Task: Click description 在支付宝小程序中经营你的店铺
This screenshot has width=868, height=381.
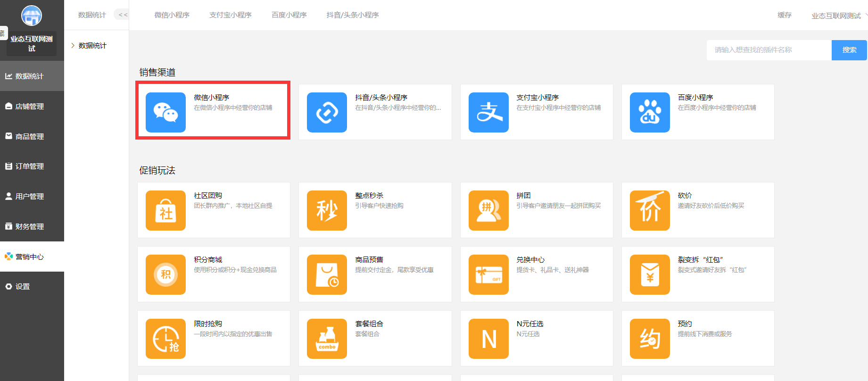Action: tap(559, 108)
